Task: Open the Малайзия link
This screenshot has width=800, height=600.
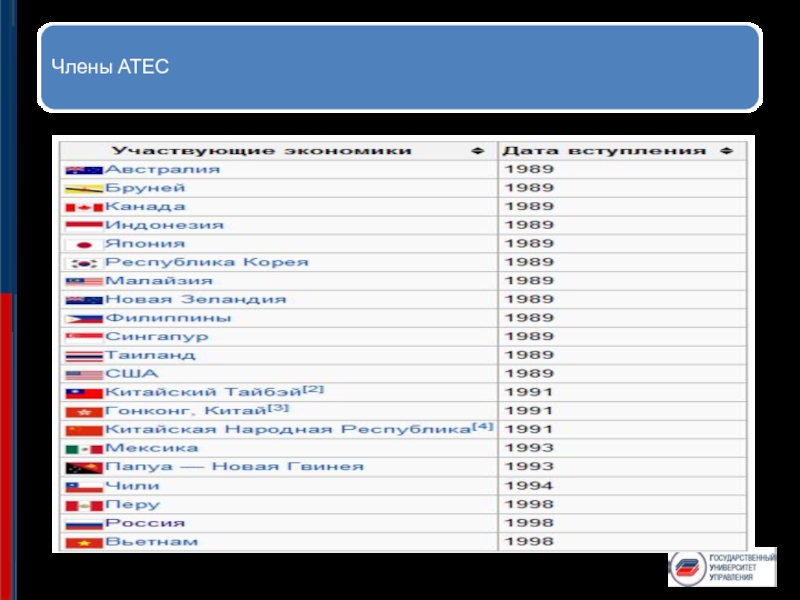Action: (159, 281)
